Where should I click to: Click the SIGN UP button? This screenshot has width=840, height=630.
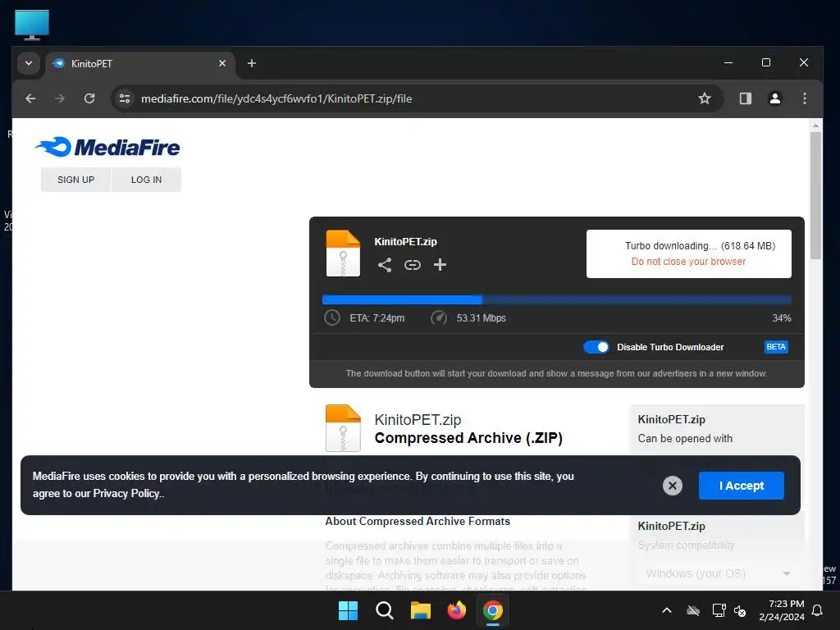(x=75, y=180)
